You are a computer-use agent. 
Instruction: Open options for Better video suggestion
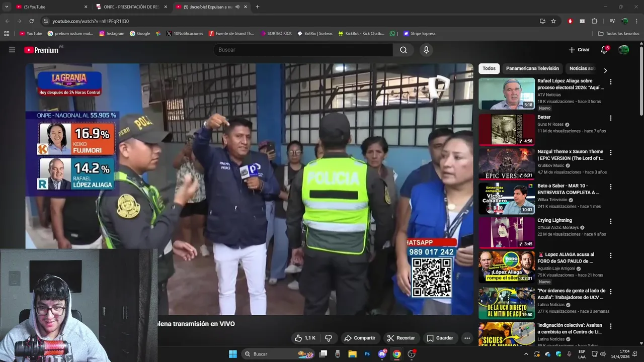[x=611, y=118]
